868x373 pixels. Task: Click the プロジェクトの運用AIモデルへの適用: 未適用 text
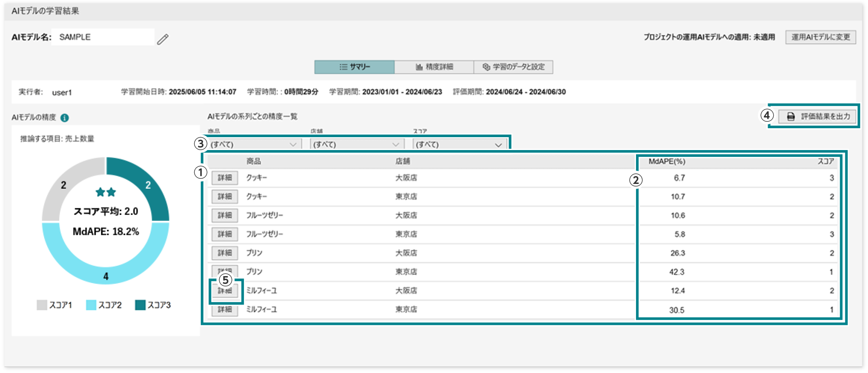709,37
